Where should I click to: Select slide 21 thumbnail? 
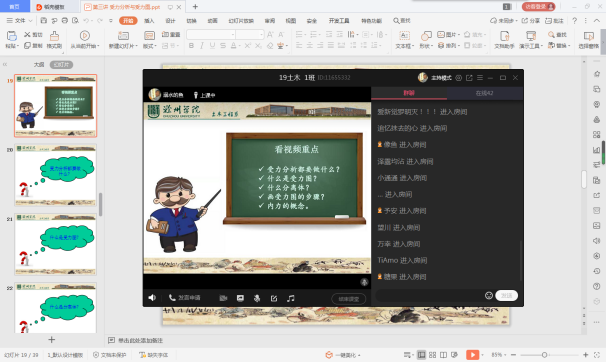click(56, 244)
